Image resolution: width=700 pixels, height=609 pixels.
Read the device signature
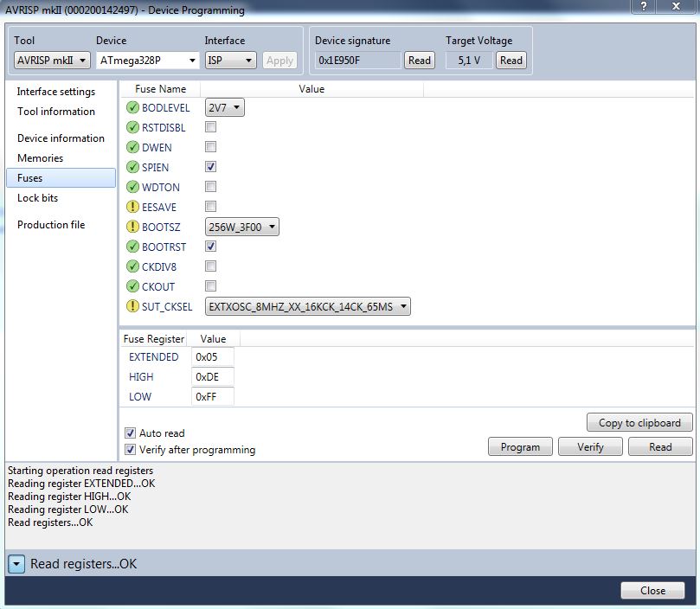click(x=420, y=61)
